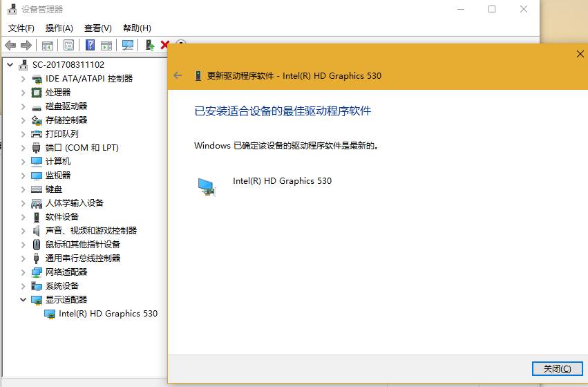
Task: Click the storage controllers category icon
Action: pos(37,120)
